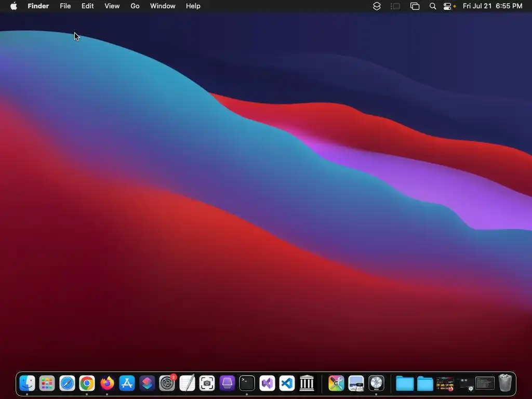Open the File menu
This screenshot has height=399, width=532.
coord(65,6)
